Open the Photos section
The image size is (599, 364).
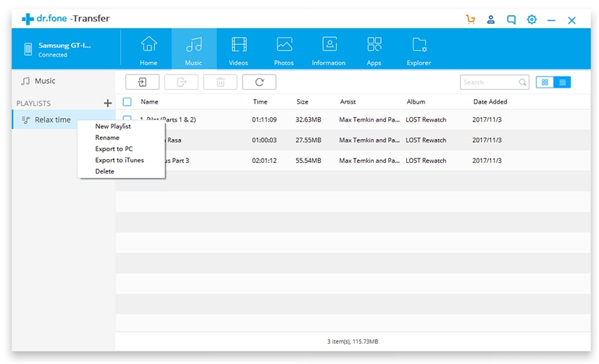point(284,50)
